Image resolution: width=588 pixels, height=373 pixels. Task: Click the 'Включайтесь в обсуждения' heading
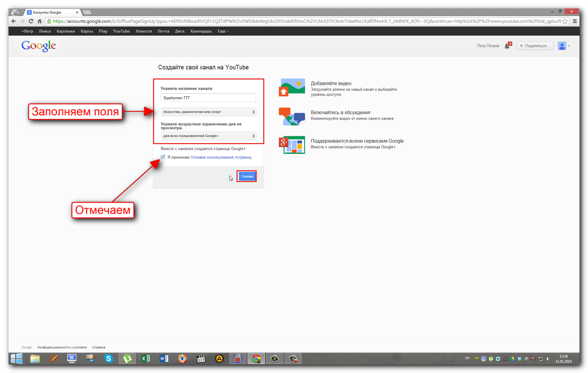coord(340,113)
